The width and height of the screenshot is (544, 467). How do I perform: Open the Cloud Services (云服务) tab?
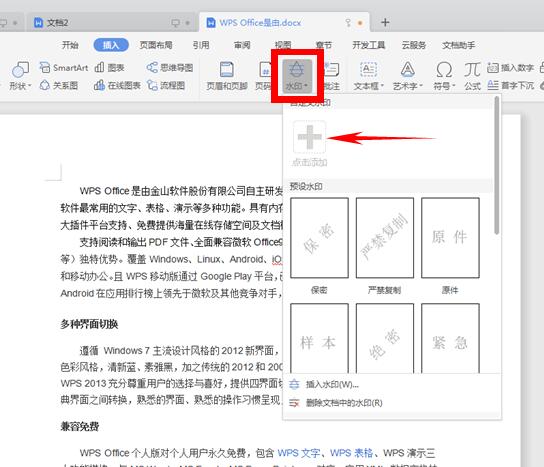point(414,45)
